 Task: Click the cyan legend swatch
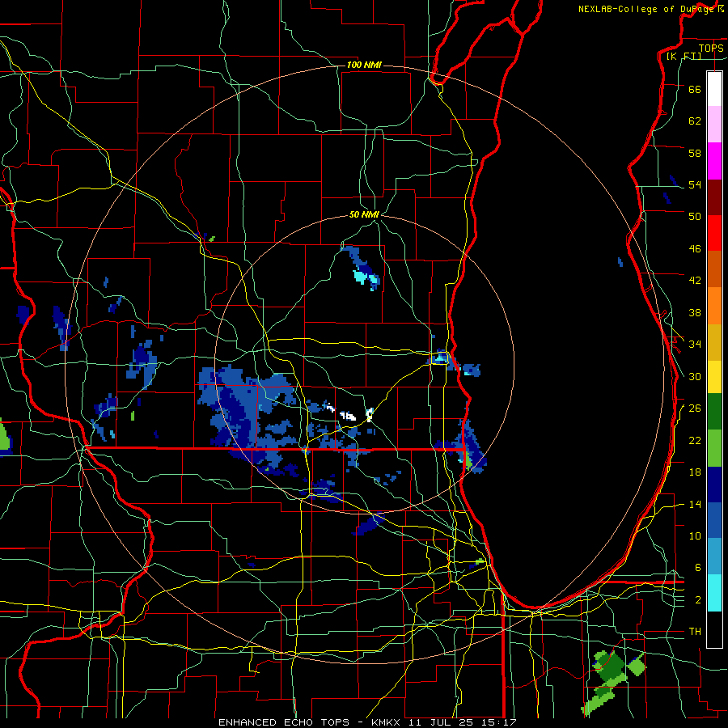(x=714, y=593)
